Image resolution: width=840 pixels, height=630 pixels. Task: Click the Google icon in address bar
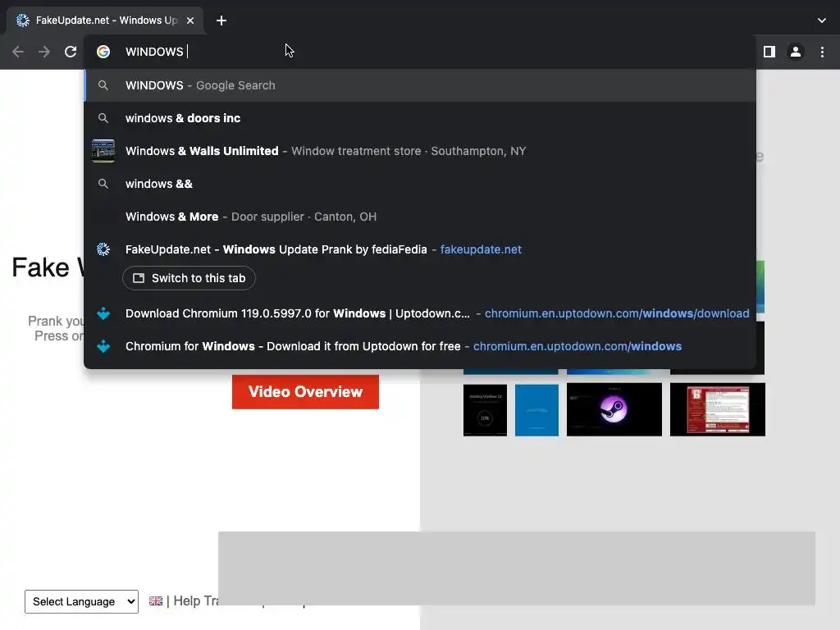[103, 52]
